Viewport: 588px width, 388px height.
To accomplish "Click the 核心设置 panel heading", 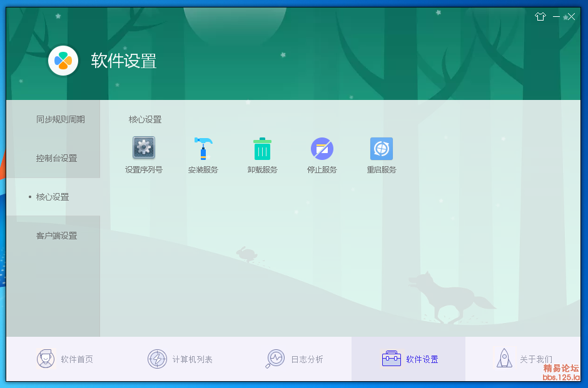I will pyautogui.click(x=144, y=119).
